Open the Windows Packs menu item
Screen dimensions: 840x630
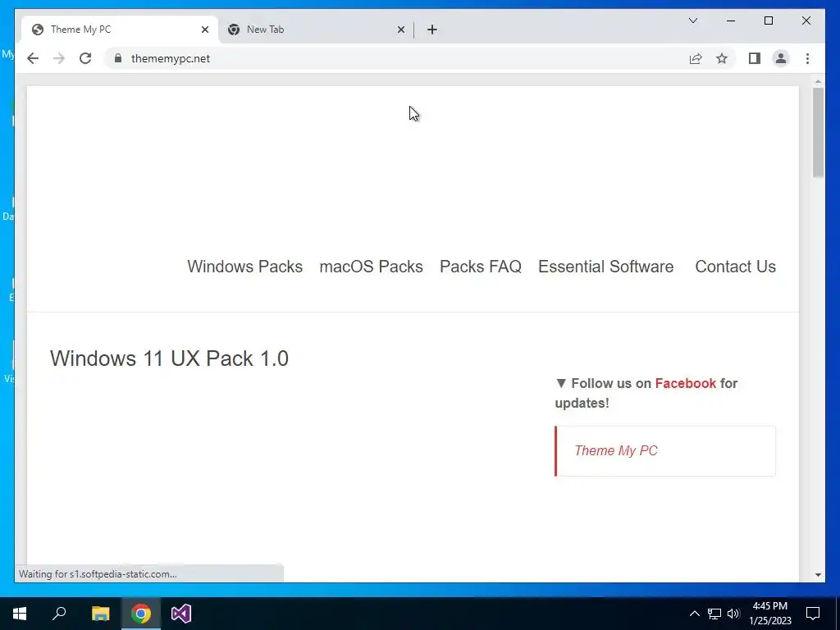pos(244,267)
